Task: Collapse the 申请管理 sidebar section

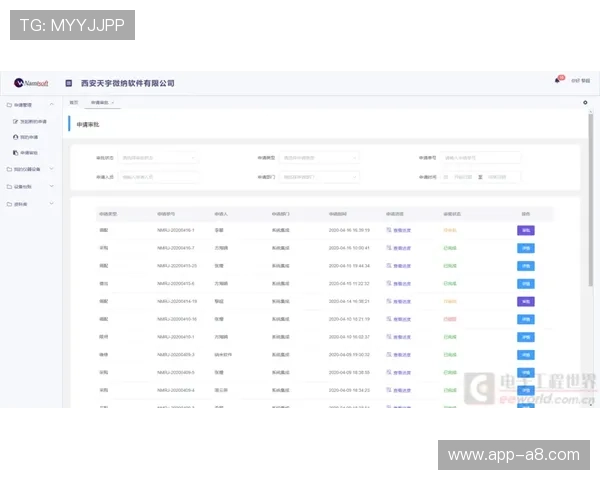Action: click(x=52, y=104)
